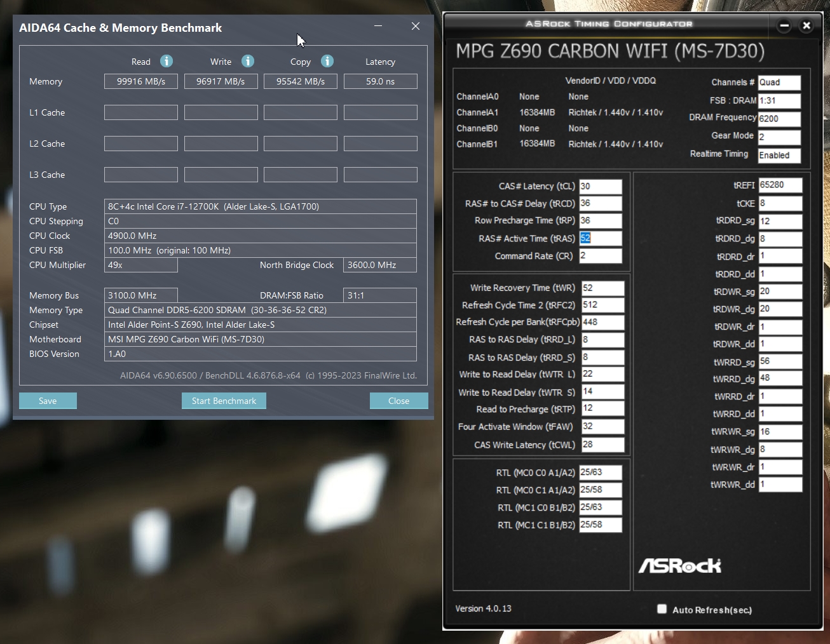Click the ASRock logo
This screenshot has width=830, height=644.
pos(680,565)
